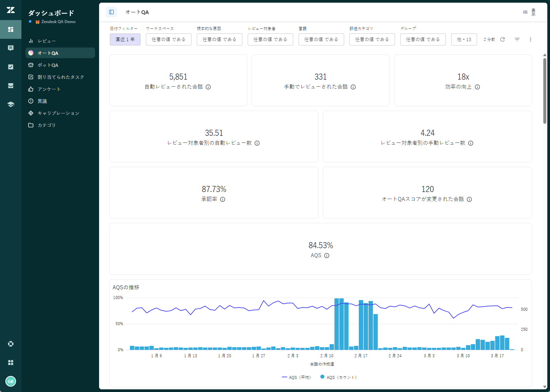This screenshot has height=392, width=550.
Task: Open the 言語 filter dropdown
Action: (321, 39)
